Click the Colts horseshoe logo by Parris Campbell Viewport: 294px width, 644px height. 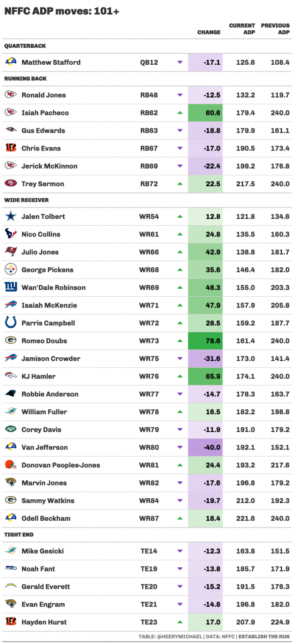[x=11, y=323]
